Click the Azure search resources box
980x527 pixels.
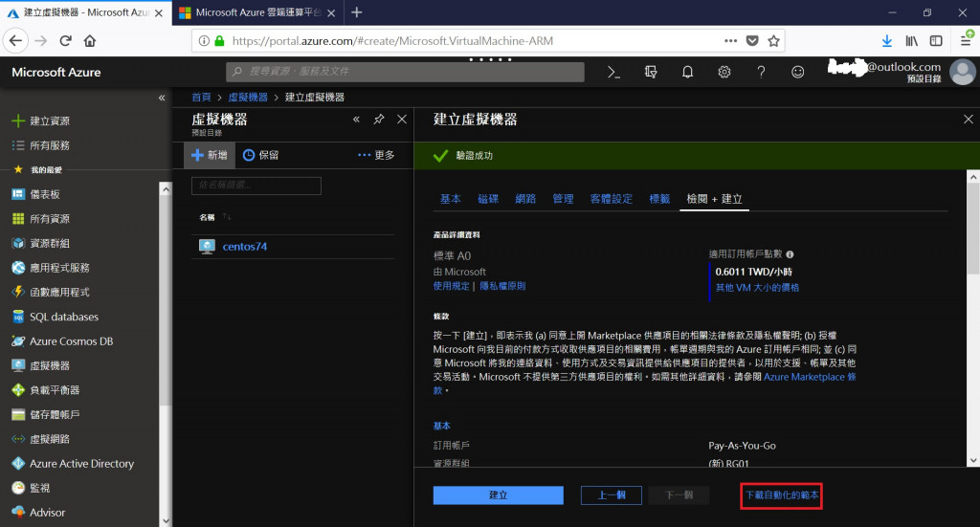[405, 72]
